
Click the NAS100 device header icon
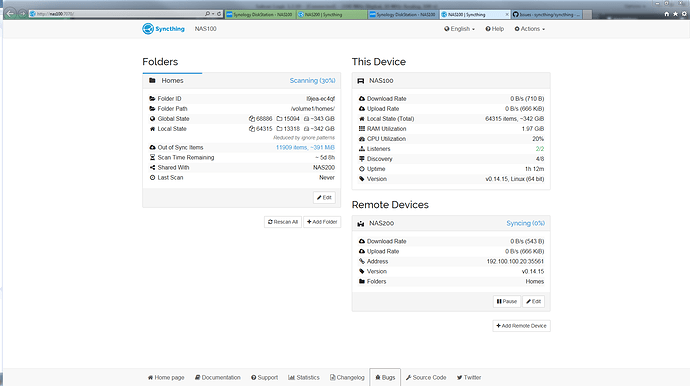point(361,81)
